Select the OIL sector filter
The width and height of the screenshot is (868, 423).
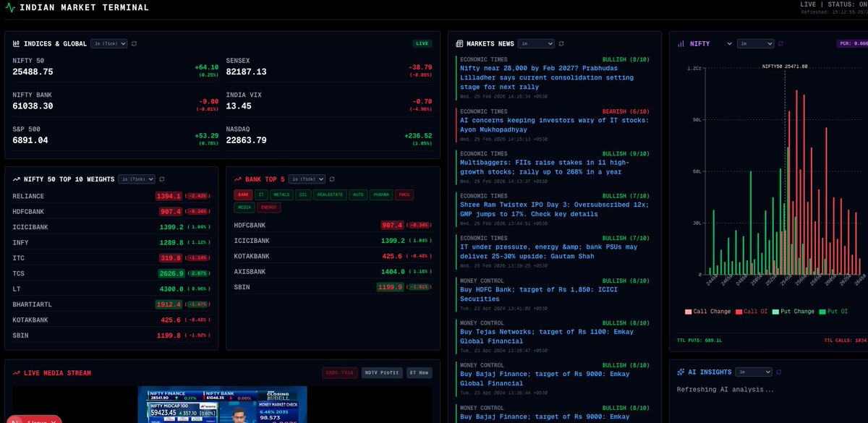click(x=303, y=195)
